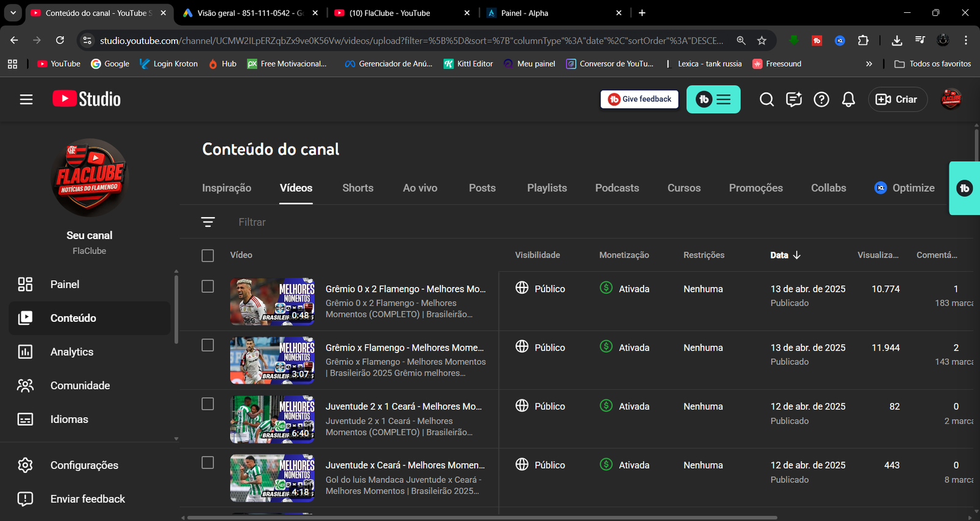
Task: Click the search magnifier icon in Studio header
Action: tap(766, 99)
